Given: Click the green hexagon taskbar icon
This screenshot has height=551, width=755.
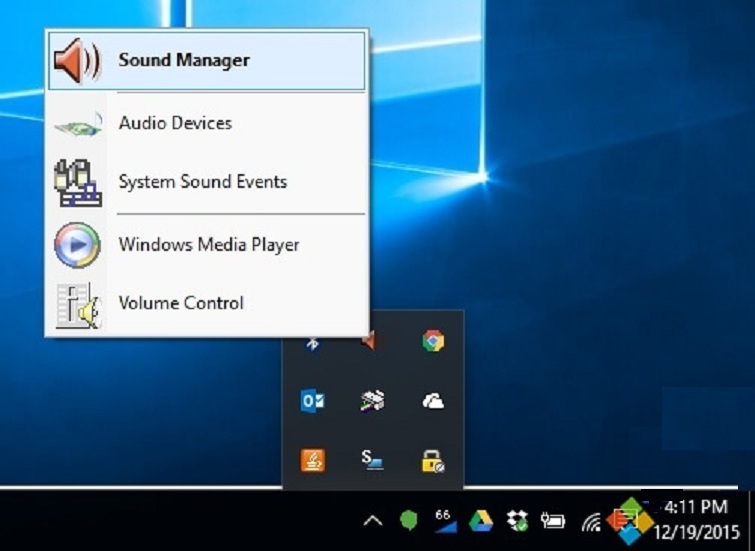Looking at the screenshot, I should coord(408,521).
